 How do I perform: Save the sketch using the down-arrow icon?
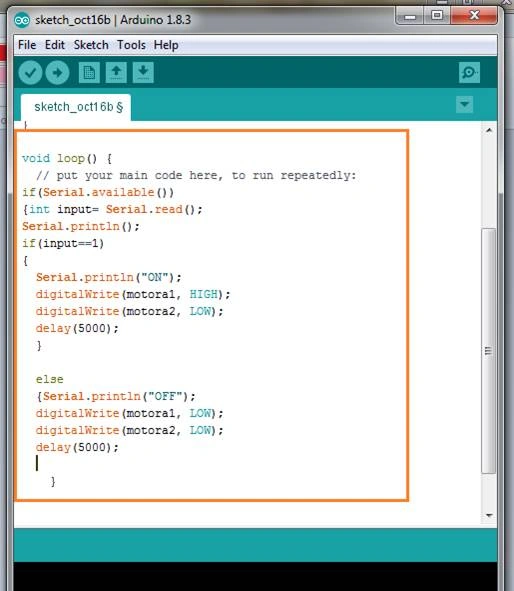[x=143, y=72]
